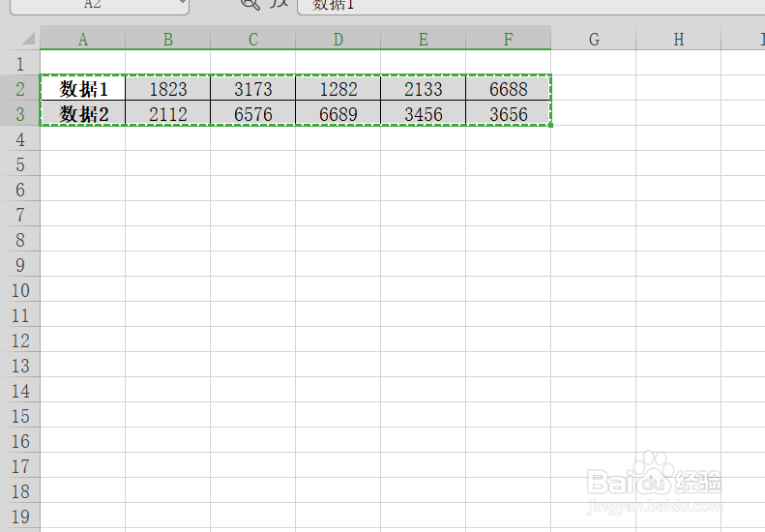The height and width of the screenshot is (532, 765).
Task: Select column H header
Action: pos(679,38)
